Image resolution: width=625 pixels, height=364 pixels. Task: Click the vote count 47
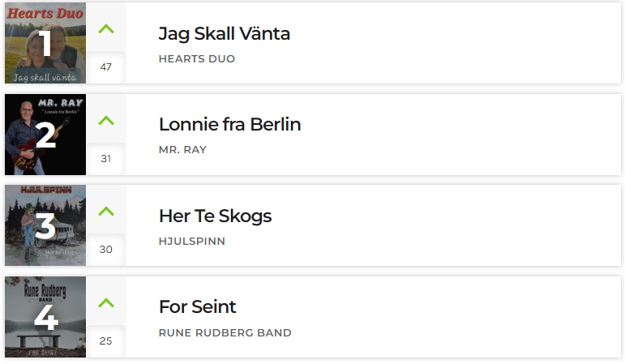106,67
